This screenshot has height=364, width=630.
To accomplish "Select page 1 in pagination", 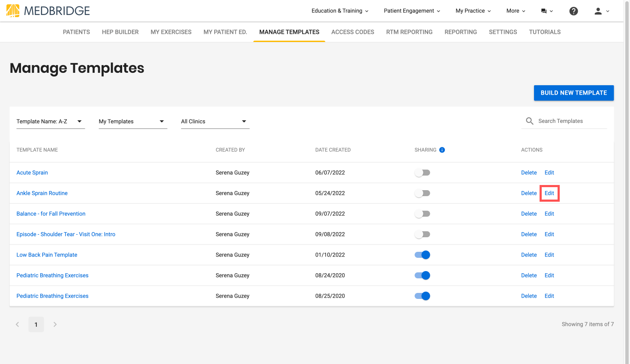I will pyautogui.click(x=36, y=325).
